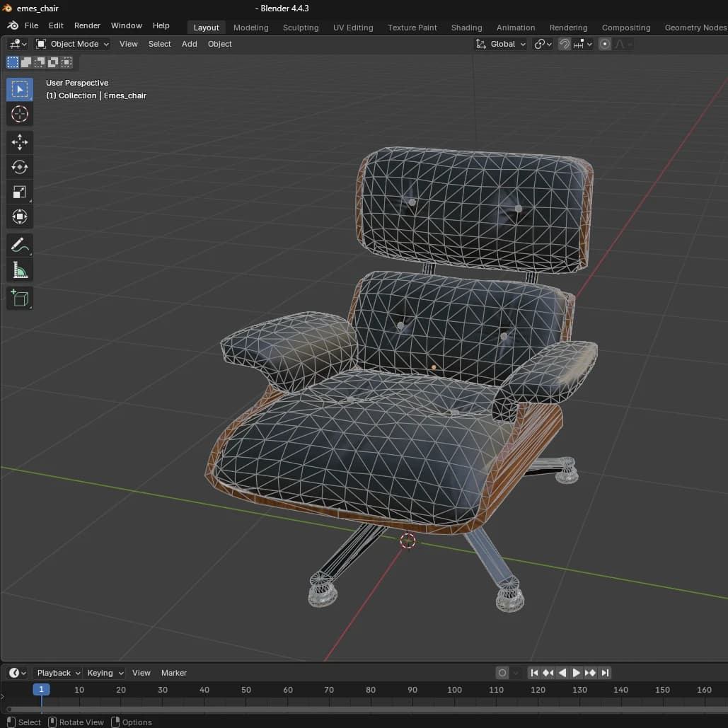This screenshot has height=728, width=728.
Task: Open the timeline View menu
Action: 141,673
